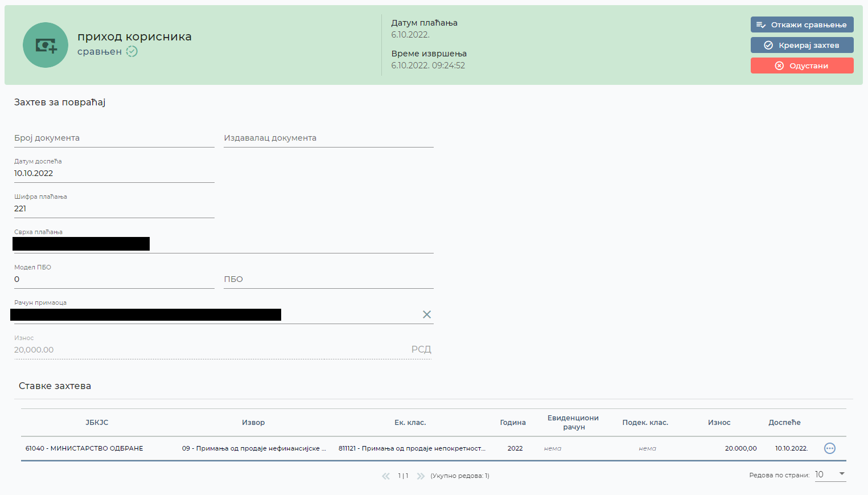Click execution time 6.10.2022. 09:24:52

point(428,66)
